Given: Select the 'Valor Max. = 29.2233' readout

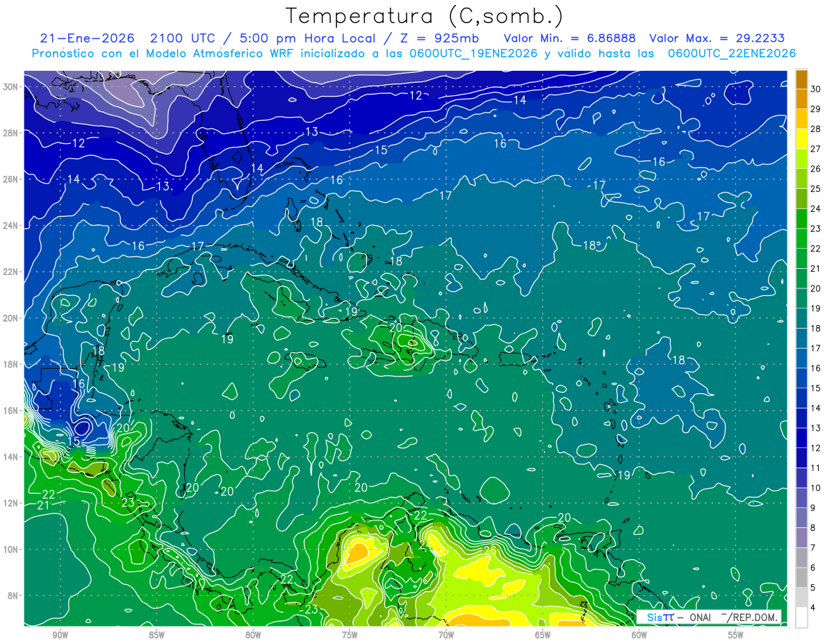Looking at the screenshot, I should point(717,38).
